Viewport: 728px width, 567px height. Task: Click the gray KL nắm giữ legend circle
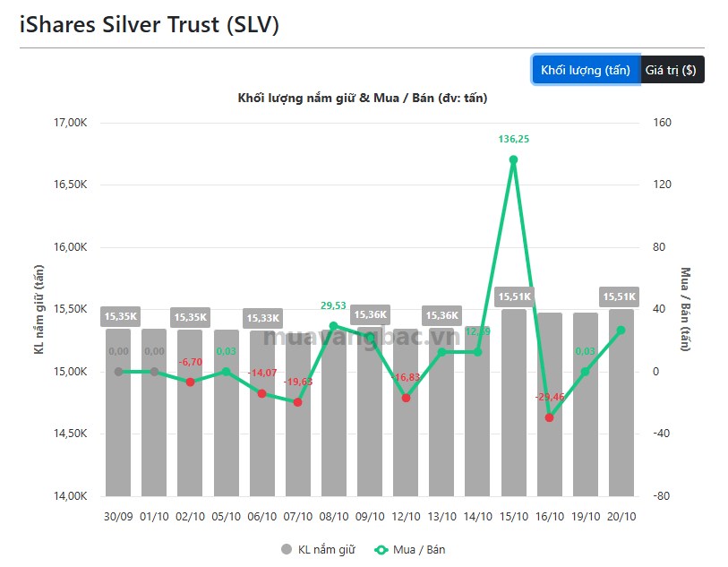click(287, 549)
